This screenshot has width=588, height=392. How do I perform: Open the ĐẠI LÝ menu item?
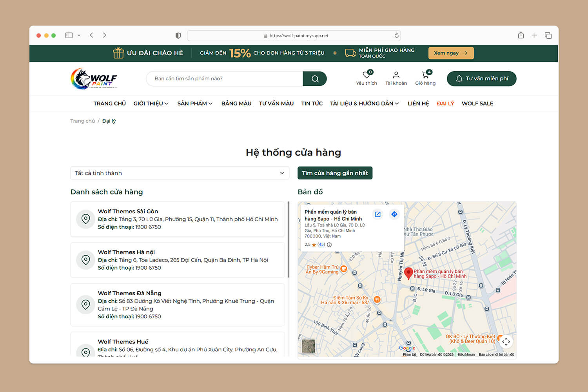(x=445, y=103)
